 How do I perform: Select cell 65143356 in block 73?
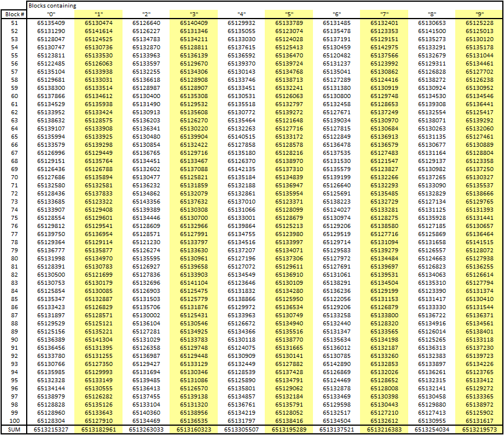[146, 202]
